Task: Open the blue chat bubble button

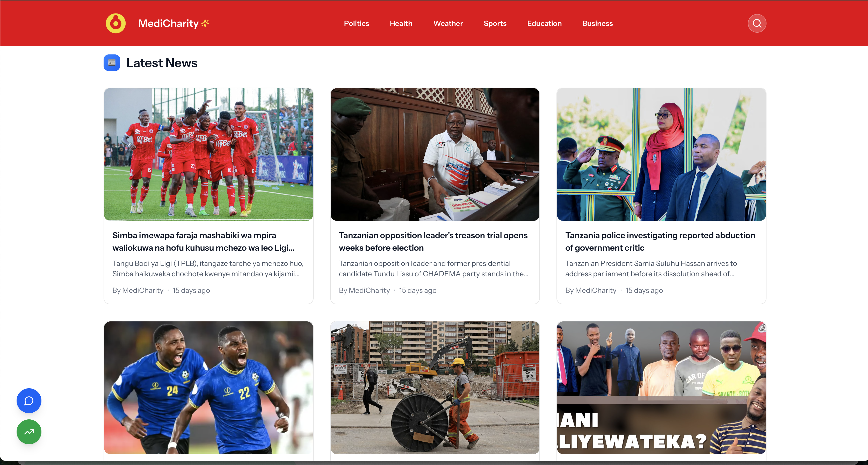Action: (x=29, y=401)
